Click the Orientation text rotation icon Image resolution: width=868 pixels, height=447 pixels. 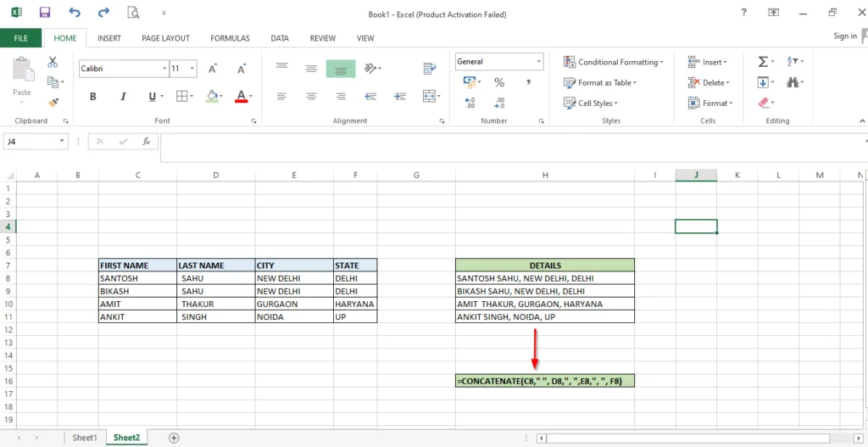tap(370, 68)
